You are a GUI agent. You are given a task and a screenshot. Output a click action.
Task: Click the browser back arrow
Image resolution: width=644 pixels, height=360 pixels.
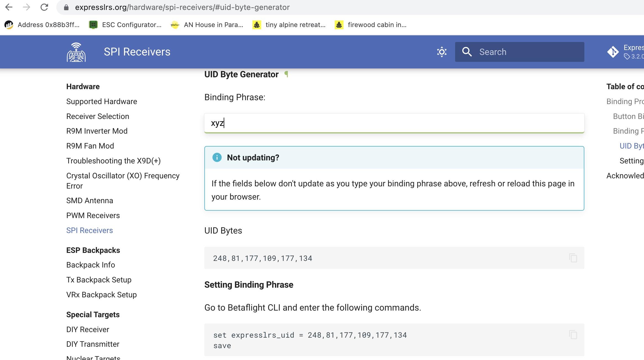click(9, 7)
